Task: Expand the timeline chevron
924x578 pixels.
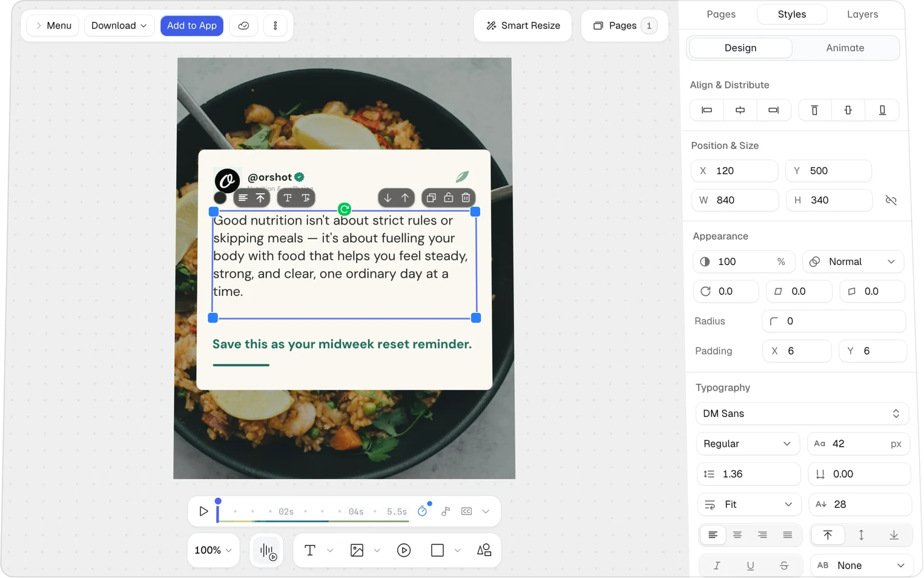Action: pyautogui.click(x=486, y=511)
